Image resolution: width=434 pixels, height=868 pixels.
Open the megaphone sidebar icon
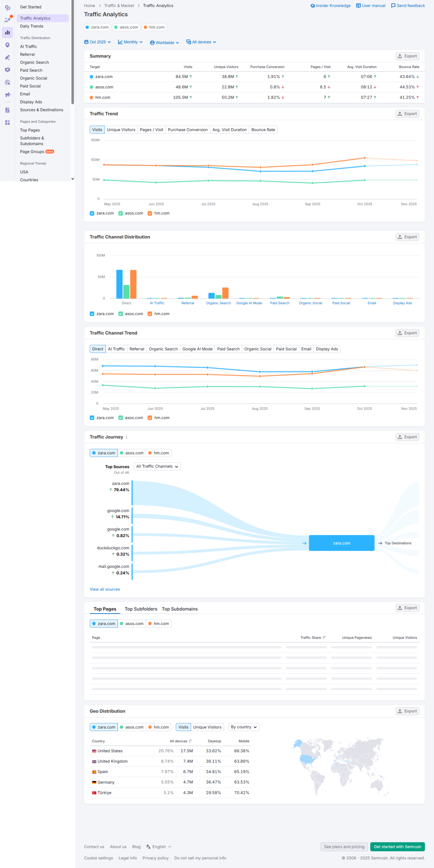[x=7, y=95]
